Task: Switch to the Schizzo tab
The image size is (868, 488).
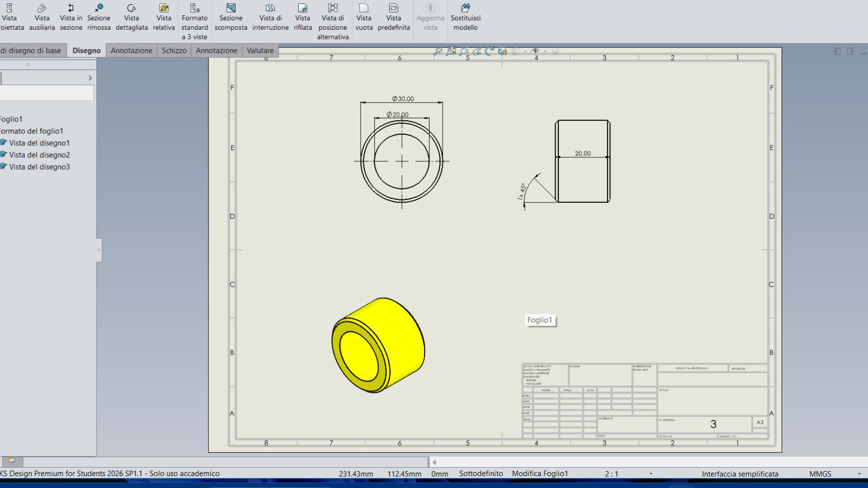Action: [174, 51]
